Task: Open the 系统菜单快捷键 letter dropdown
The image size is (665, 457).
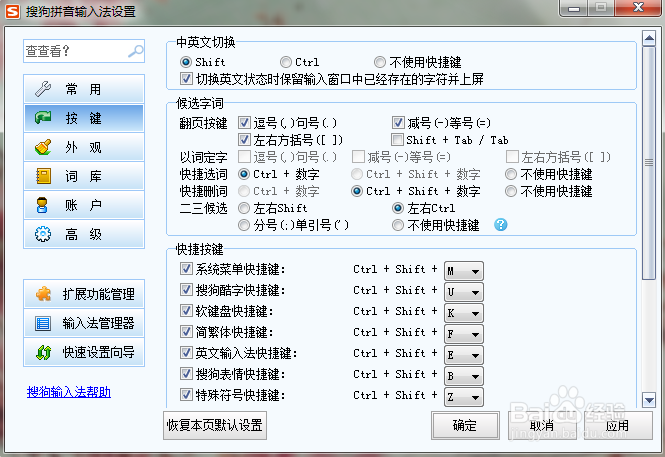Action: pyautogui.click(x=474, y=270)
